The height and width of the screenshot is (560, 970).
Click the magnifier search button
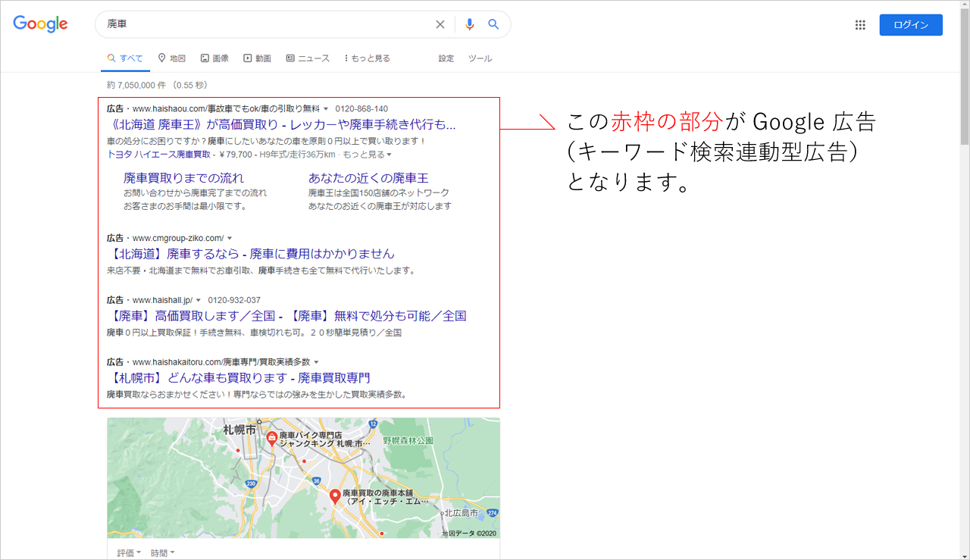[x=493, y=24]
